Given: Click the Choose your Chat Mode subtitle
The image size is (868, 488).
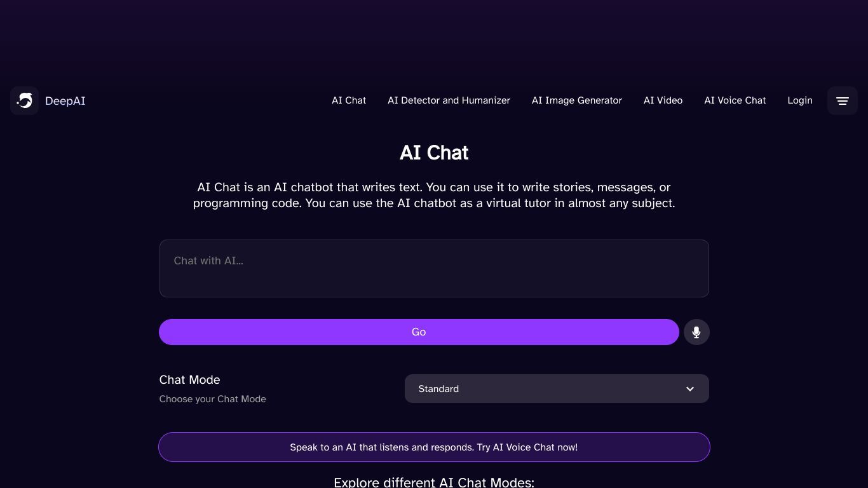Looking at the screenshot, I should click(x=212, y=399).
